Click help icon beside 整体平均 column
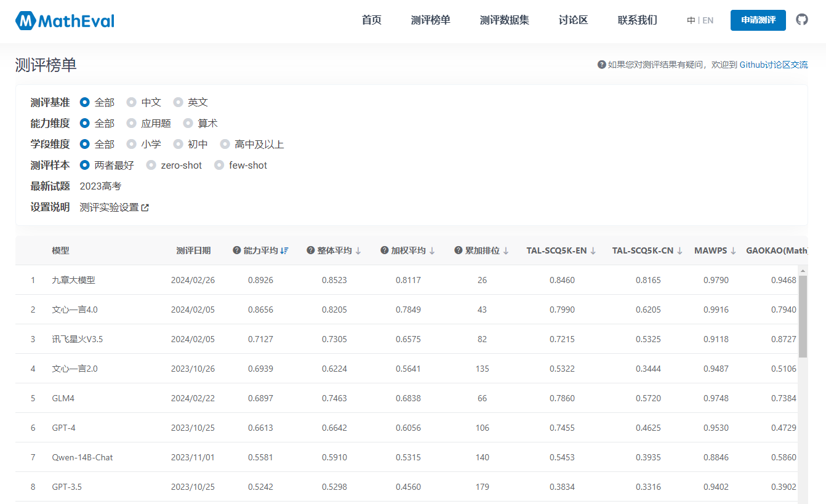This screenshot has height=504, width=826. (310, 250)
